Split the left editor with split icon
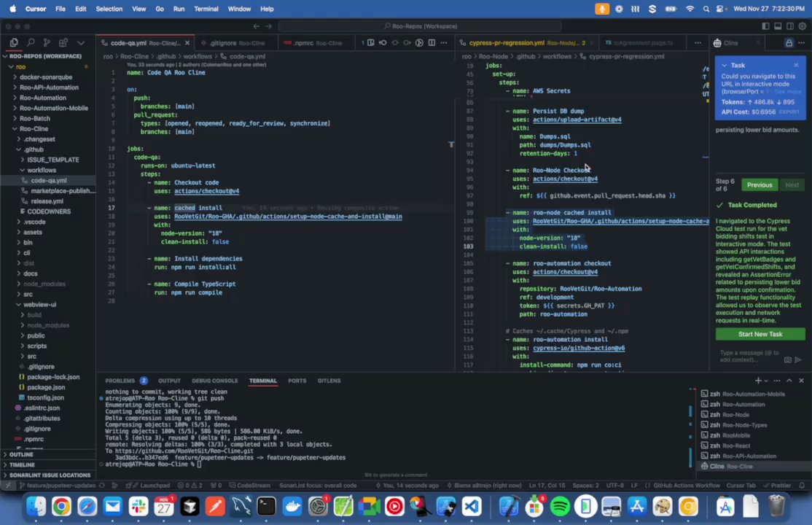Screen dimensions: 812x525 432,43
